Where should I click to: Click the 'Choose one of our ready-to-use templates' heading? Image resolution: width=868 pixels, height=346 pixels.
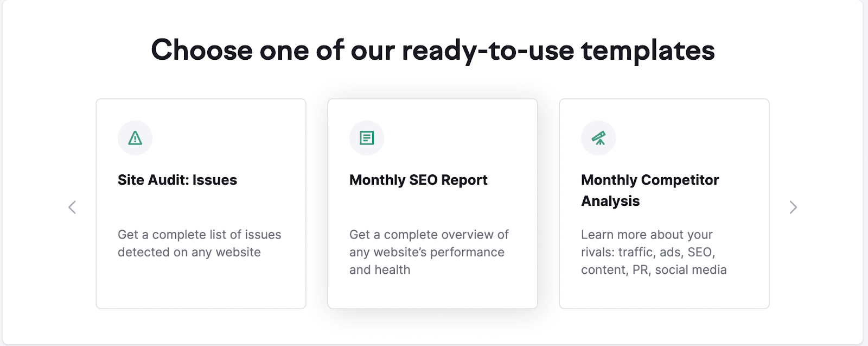433,51
